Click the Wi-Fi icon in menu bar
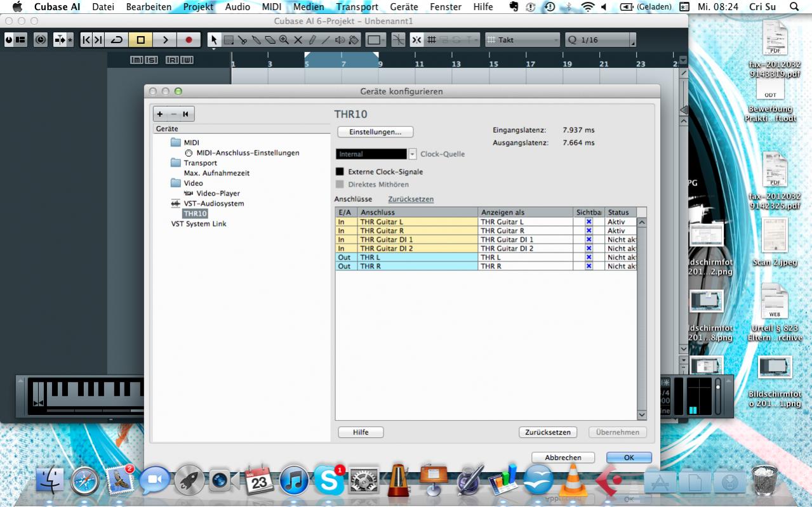Image resolution: width=812 pixels, height=507 pixels. coord(588,7)
